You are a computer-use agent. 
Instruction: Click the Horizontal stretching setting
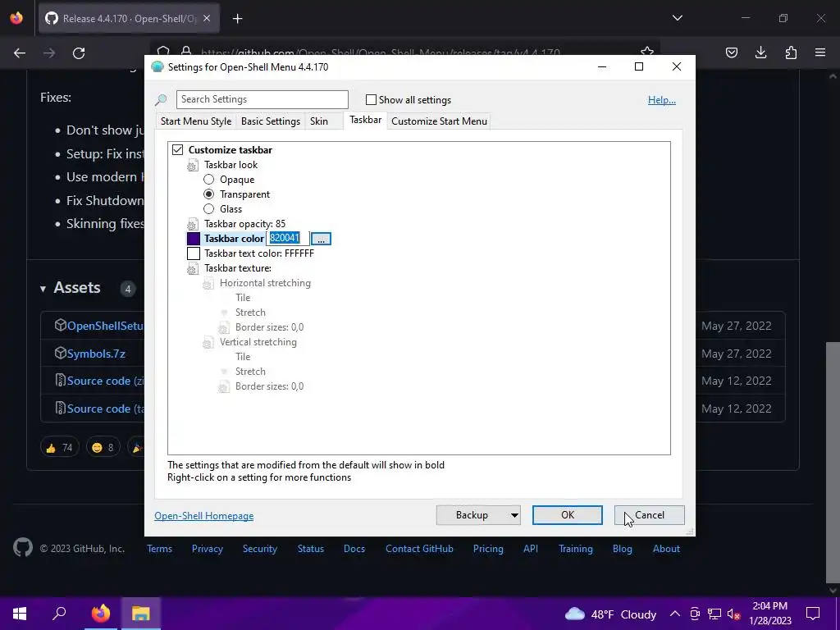[x=265, y=283]
